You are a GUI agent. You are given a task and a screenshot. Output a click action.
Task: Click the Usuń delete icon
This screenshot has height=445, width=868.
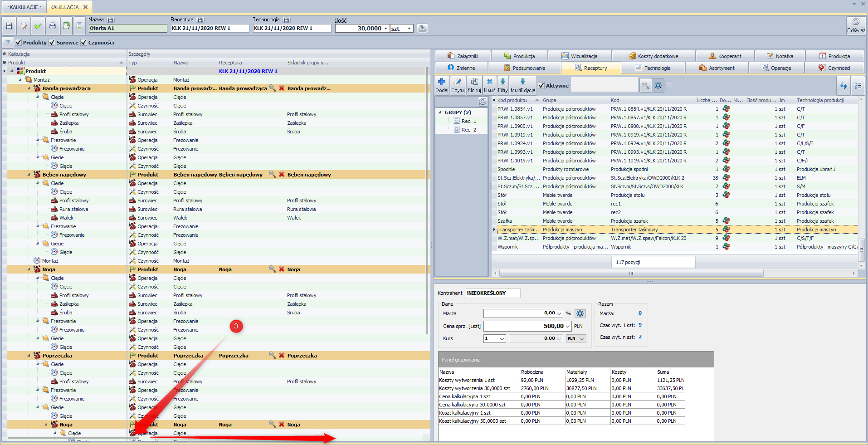click(489, 82)
